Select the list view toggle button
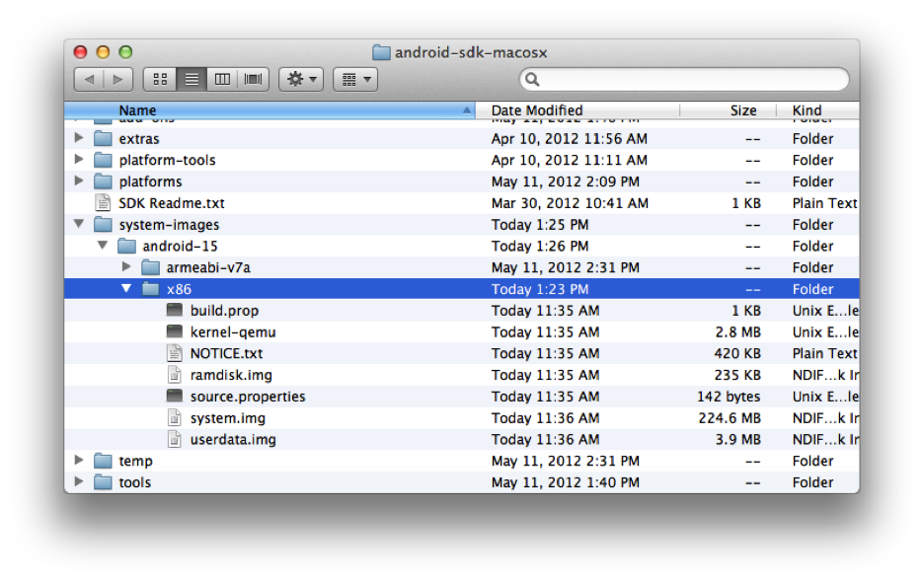This screenshot has height=583, width=924. click(192, 79)
